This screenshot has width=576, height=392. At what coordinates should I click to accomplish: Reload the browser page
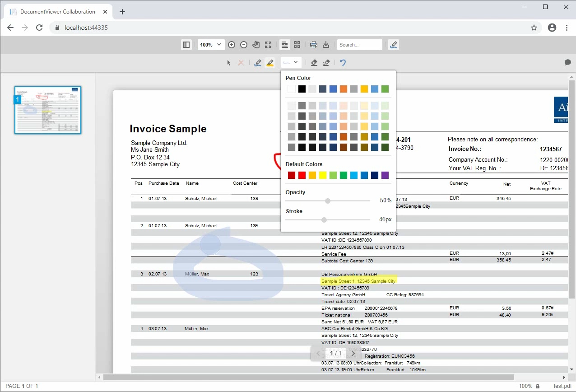coord(39,28)
